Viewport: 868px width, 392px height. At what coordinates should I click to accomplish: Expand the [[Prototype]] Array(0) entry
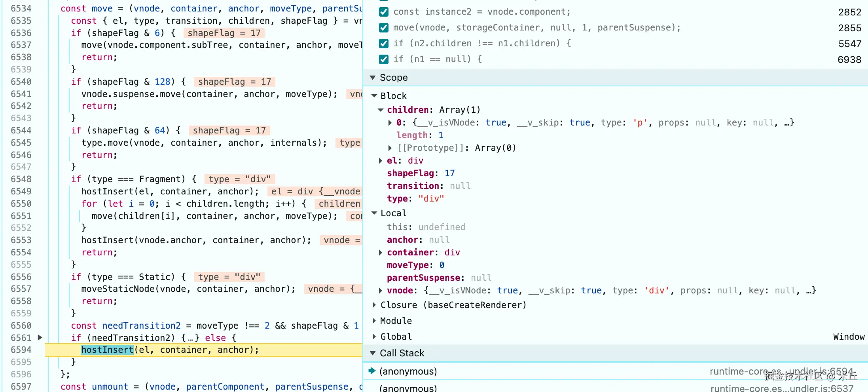point(390,148)
